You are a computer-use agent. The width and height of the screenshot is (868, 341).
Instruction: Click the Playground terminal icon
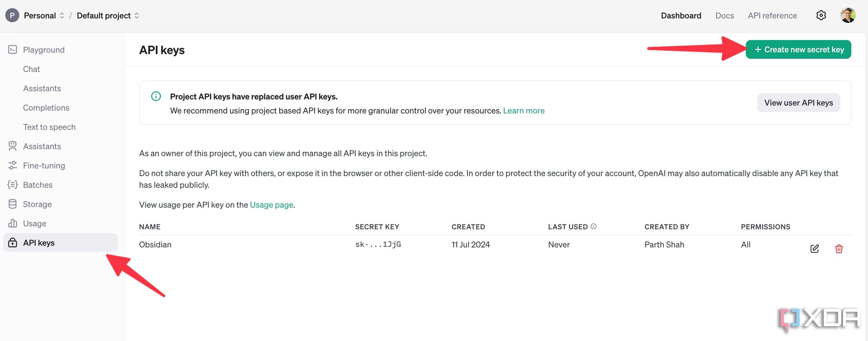click(x=13, y=50)
